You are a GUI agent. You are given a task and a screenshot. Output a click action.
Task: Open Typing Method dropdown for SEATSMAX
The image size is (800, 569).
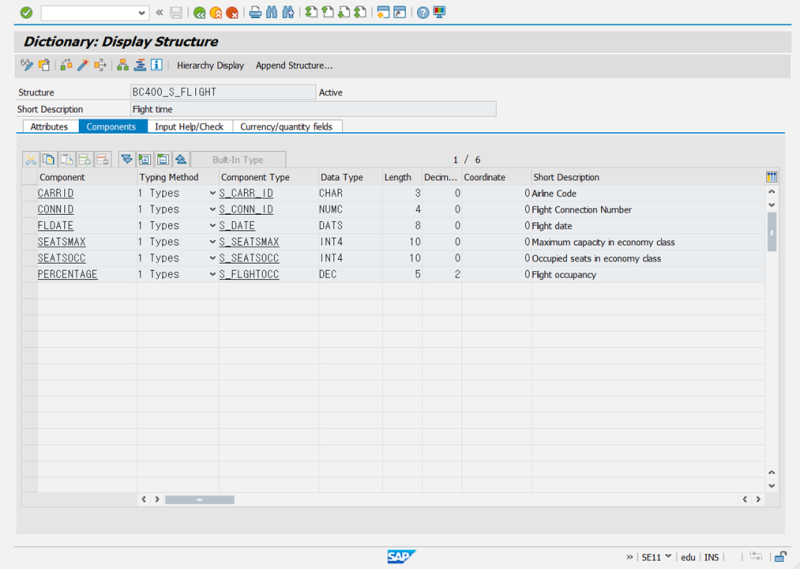(213, 242)
